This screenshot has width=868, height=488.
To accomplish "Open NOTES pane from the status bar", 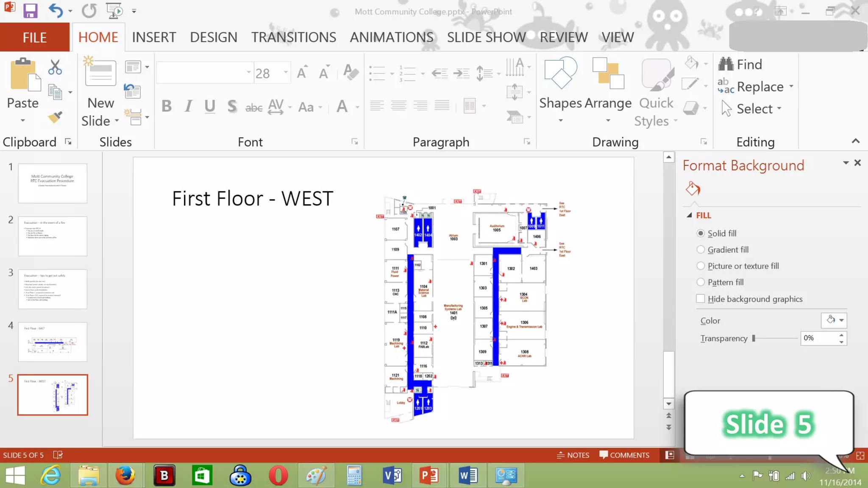I will [x=573, y=455].
